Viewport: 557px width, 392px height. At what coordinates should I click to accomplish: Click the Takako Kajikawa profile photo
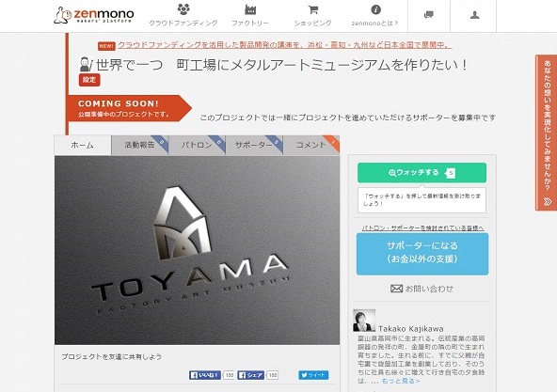click(364, 321)
